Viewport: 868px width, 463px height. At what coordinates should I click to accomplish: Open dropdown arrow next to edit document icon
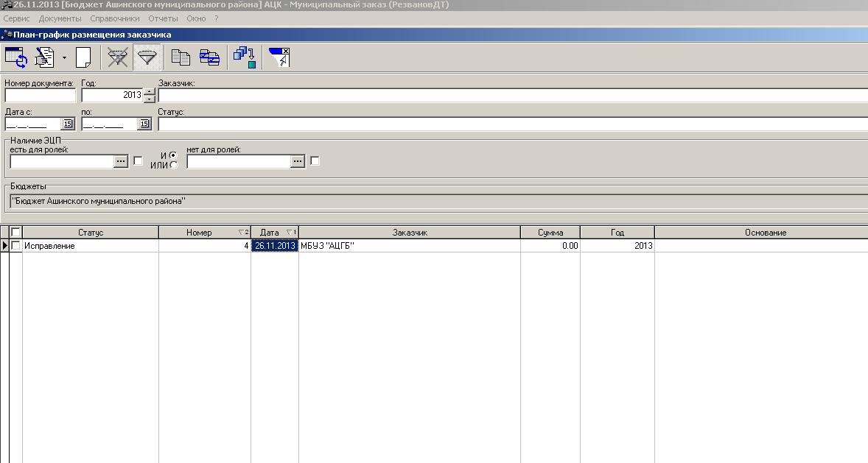click(64, 57)
